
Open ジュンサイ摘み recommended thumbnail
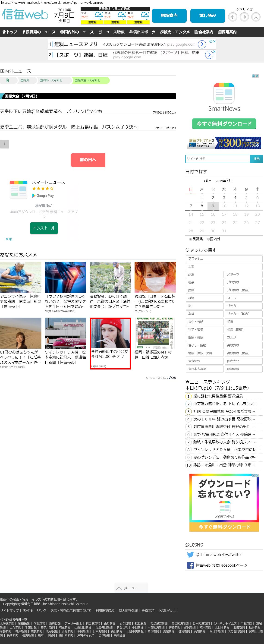click(x=21, y=277)
